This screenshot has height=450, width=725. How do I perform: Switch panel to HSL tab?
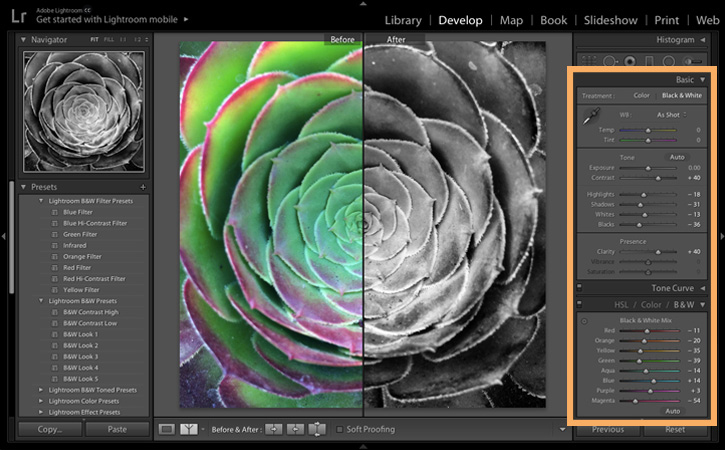pos(621,305)
